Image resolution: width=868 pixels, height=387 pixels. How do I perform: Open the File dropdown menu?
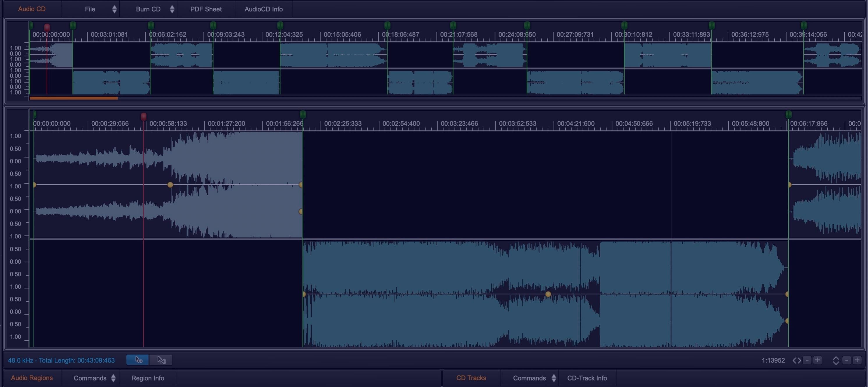90,9
